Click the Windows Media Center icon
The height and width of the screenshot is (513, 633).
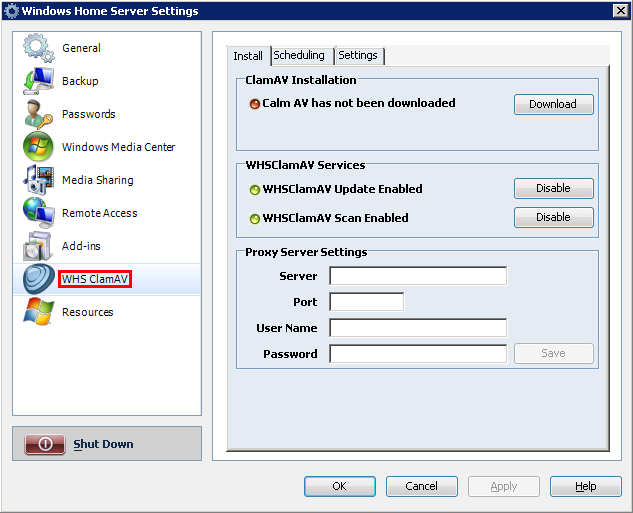pyautogui.click(x=38, y=147)
